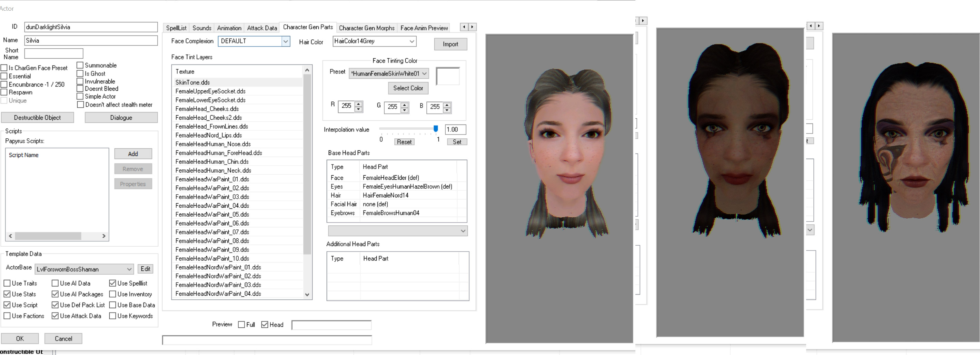
Task: Open the Attack Data tab
Action: [262, 28]
